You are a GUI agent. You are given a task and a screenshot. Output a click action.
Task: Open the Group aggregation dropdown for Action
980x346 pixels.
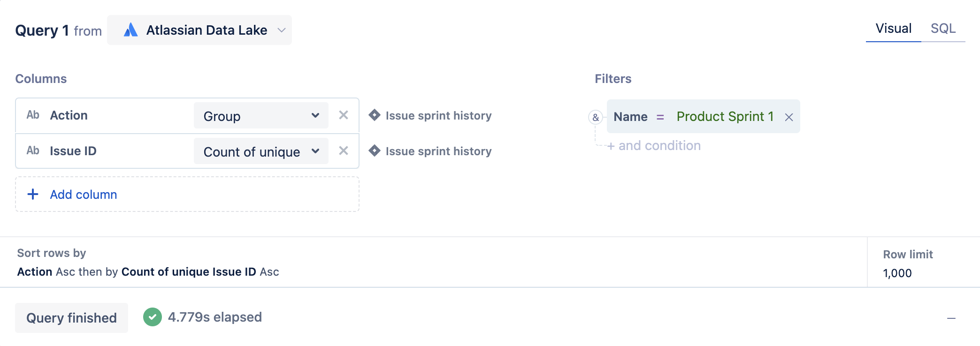261,116
